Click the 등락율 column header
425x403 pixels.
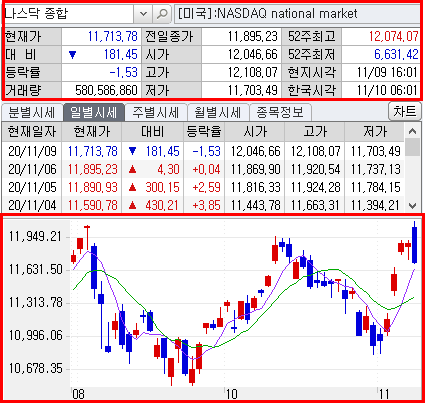(x=204, y=132)
